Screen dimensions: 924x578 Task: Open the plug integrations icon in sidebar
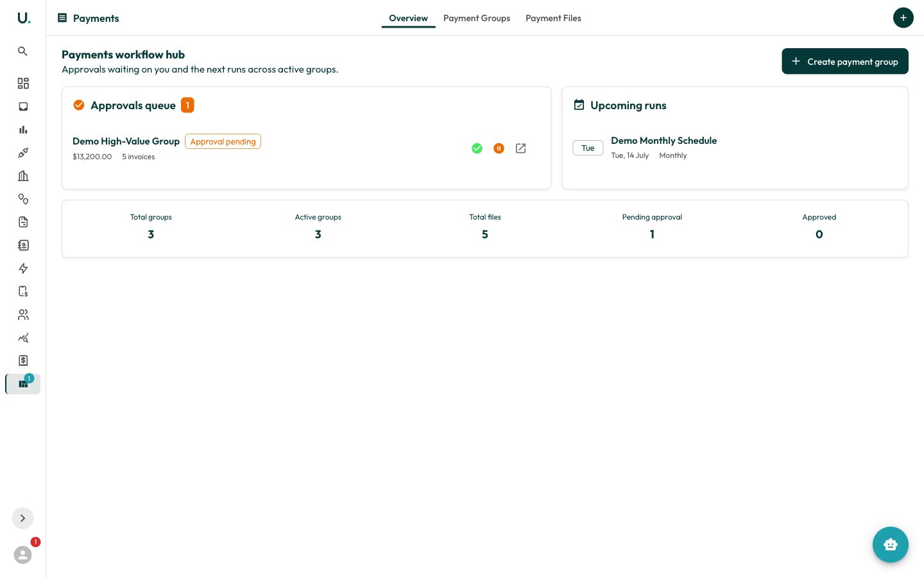(23, 153)
